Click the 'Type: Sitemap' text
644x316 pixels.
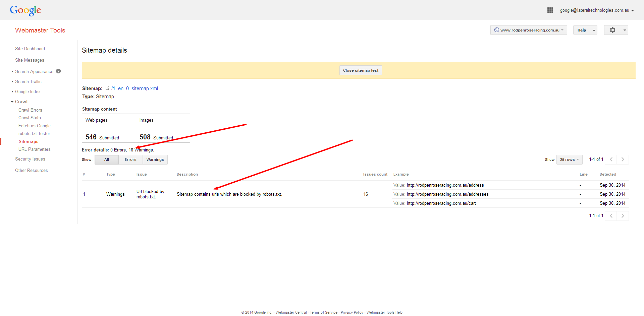[x=98, y=97]
